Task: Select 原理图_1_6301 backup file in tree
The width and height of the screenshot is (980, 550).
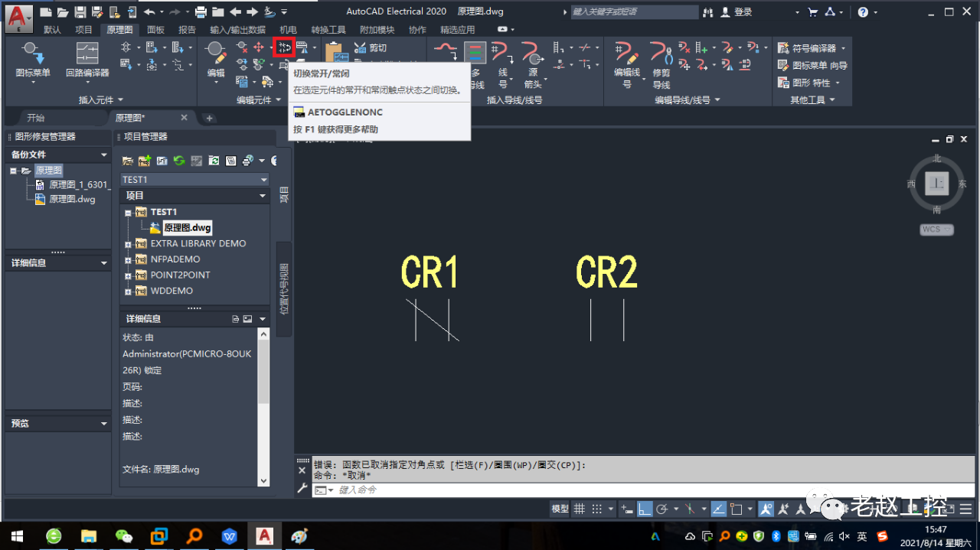Action: tap(80, 184)
